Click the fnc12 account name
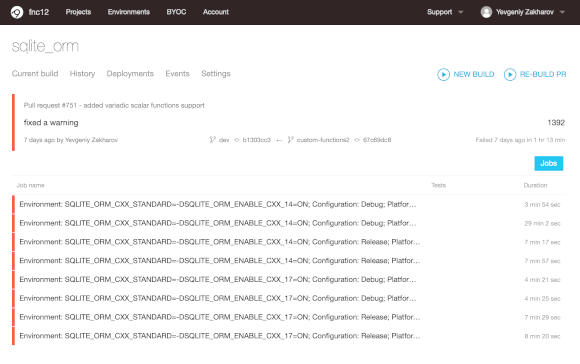The width and height of the screenshot is (580, 364). pyautogui.click(x=39, y=12)
